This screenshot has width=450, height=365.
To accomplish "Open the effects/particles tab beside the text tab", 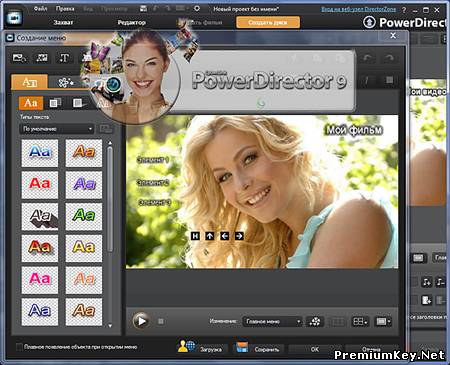I will (65, 82).
